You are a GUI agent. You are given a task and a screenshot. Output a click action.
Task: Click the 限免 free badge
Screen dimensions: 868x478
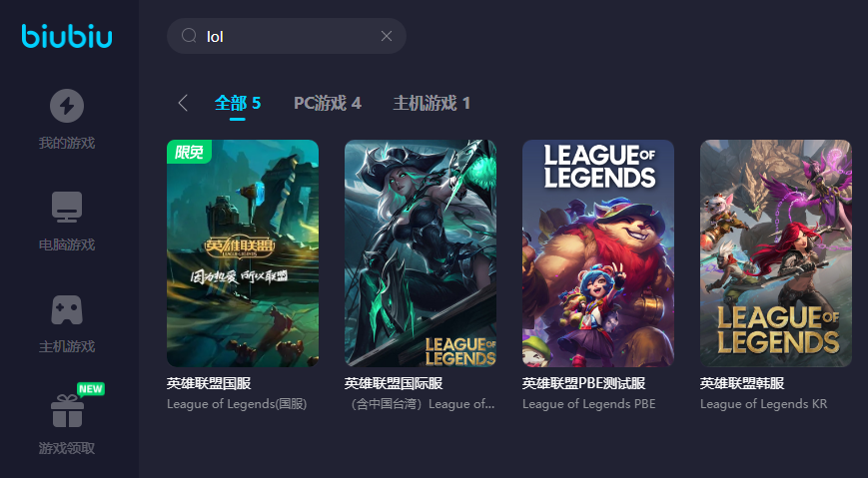click(189, 152)
